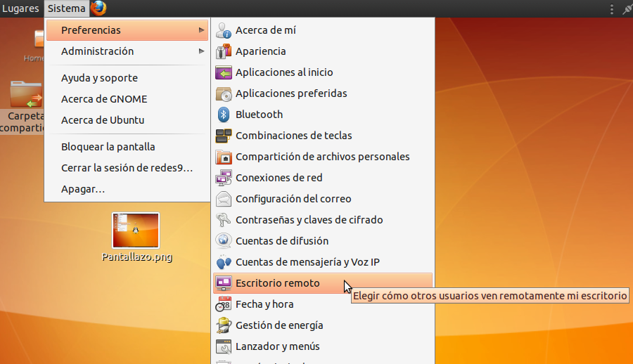Click the Fecha y hora calendar icon
The width and height of the screenshot is (633, 364).
[223, 304]
